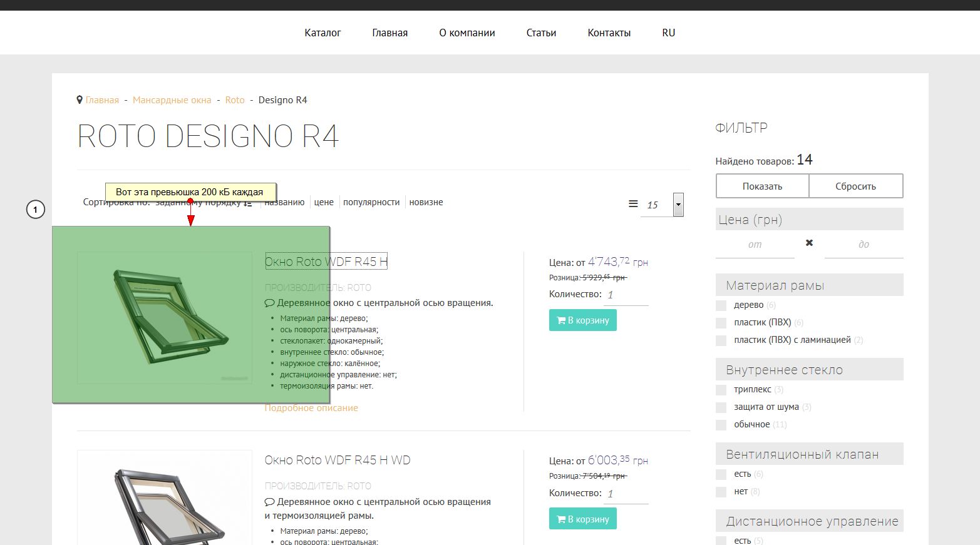Click the cross icon between price fields
The image size is (980, 545).
(809, 243)
